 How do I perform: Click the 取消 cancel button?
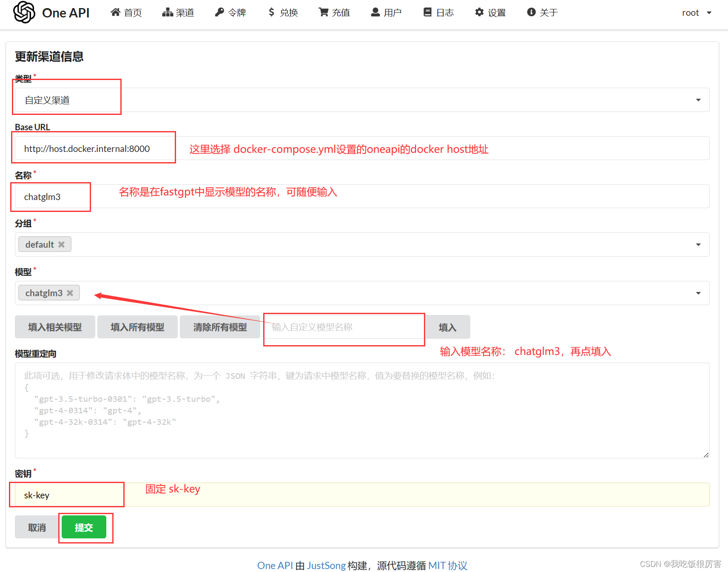click(x=37, y=527)
